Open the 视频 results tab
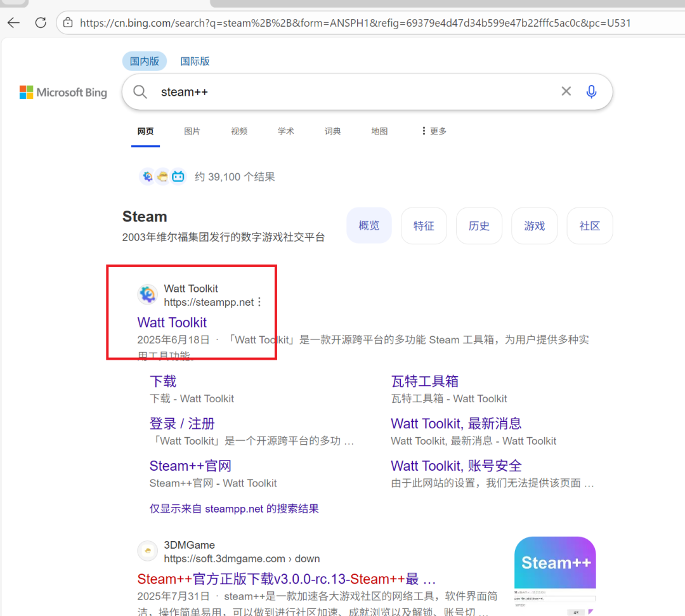This screenshot has width=685, height=616. click(x=239, y=131)
